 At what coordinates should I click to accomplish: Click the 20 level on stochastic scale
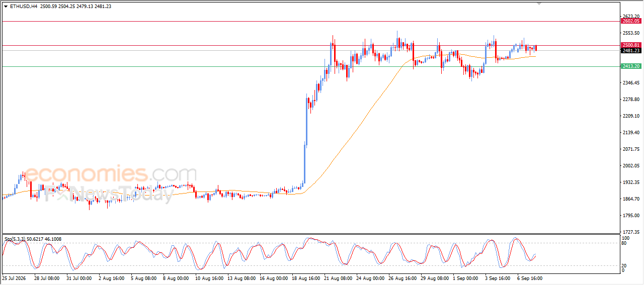pyautogui.click(x=625, y=265)
